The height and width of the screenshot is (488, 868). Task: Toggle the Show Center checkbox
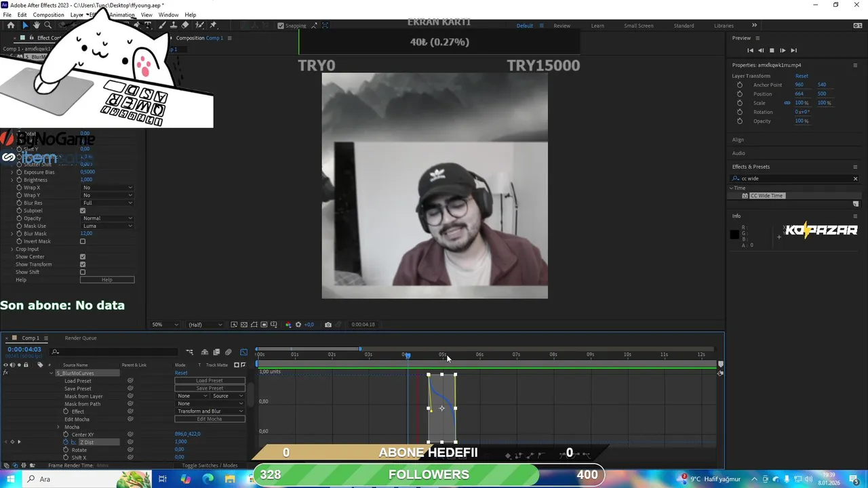(83, 257)
